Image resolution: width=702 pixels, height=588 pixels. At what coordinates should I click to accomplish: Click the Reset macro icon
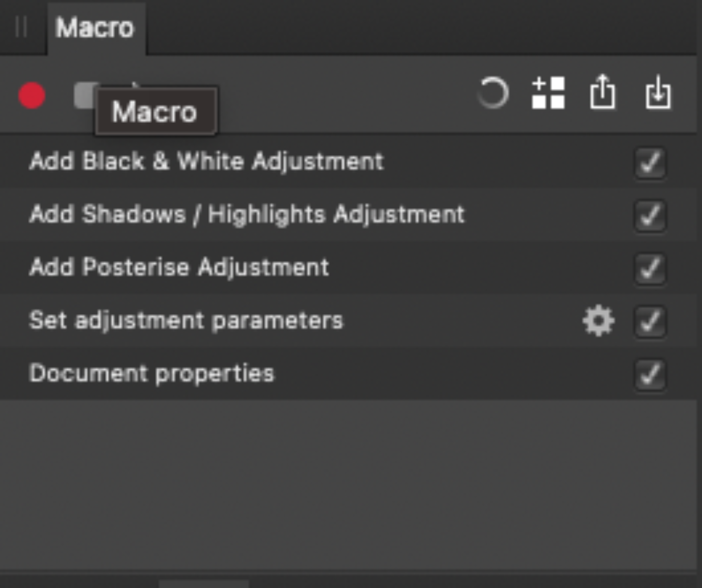pyautogui.click(x=493, y=95)
